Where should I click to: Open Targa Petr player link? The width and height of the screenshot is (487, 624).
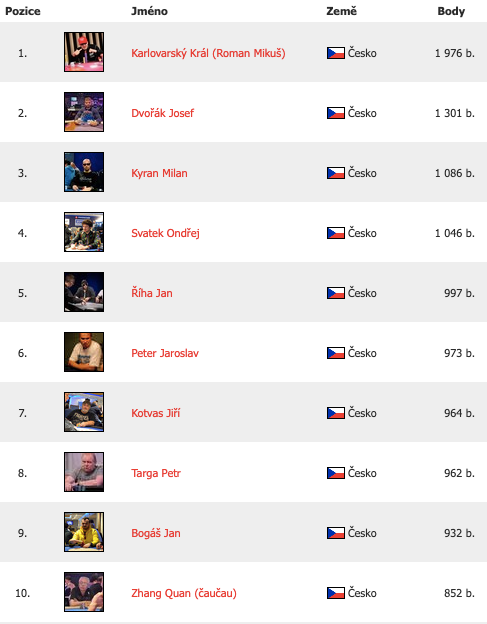pos(156,473)
